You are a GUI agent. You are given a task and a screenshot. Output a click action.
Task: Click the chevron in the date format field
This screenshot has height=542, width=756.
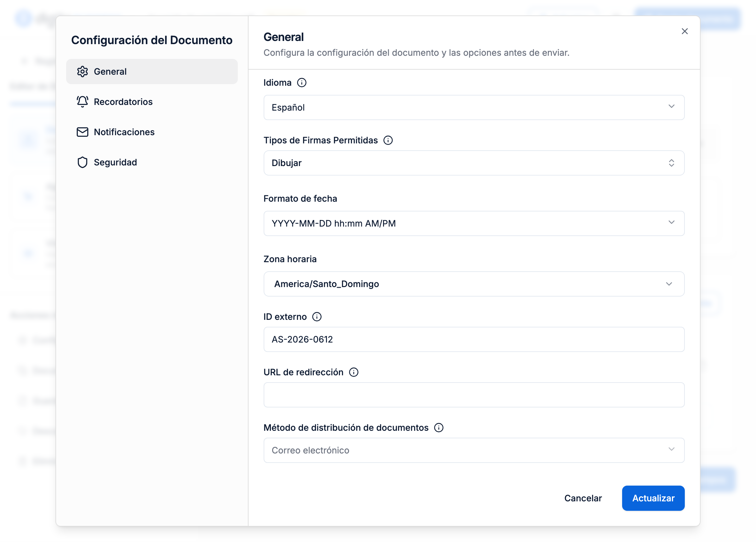tap(672, 222)
